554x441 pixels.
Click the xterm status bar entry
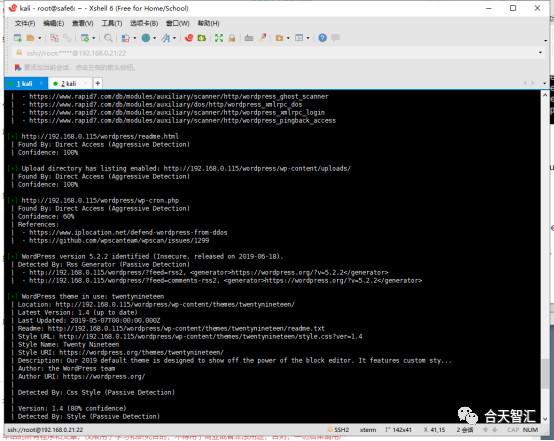click(x=368, y=430)
